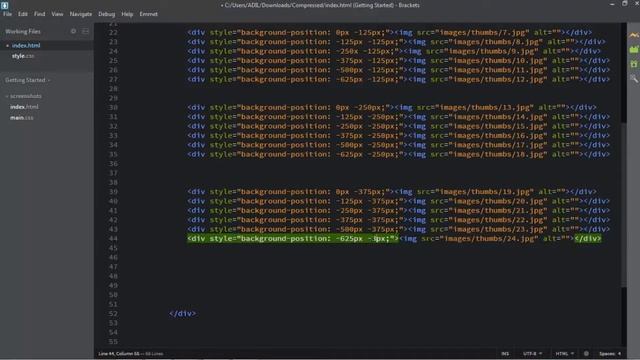
Task: Toggle the INS insert mode indicator
Action: [505, 353]
